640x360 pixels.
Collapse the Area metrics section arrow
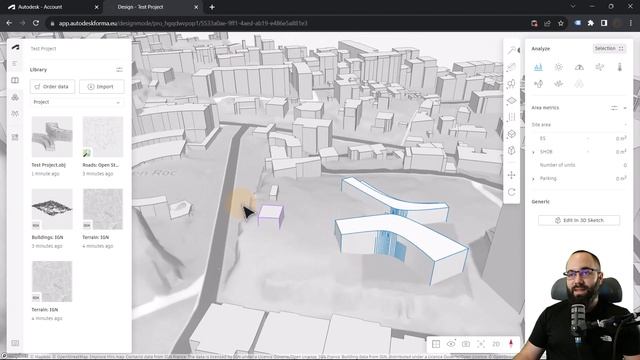(x=625, y=108)
